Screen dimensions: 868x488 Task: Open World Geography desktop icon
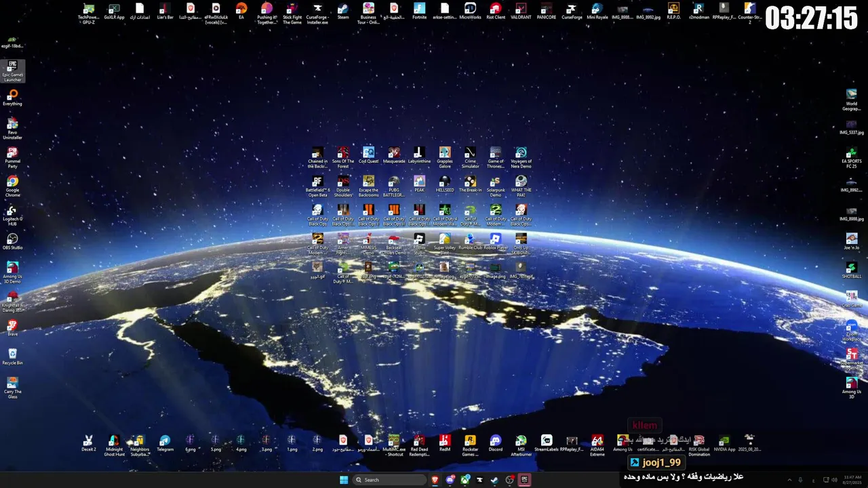coord(852,100)
